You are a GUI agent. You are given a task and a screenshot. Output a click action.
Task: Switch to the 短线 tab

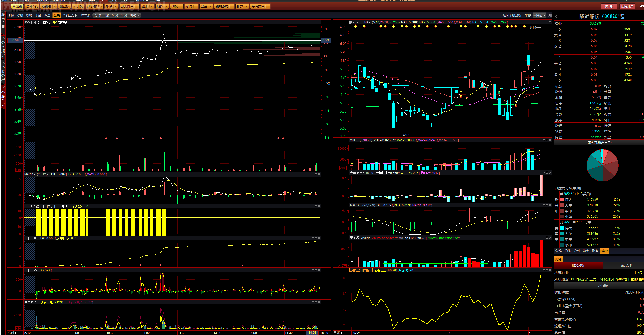[x=567, y=251]
